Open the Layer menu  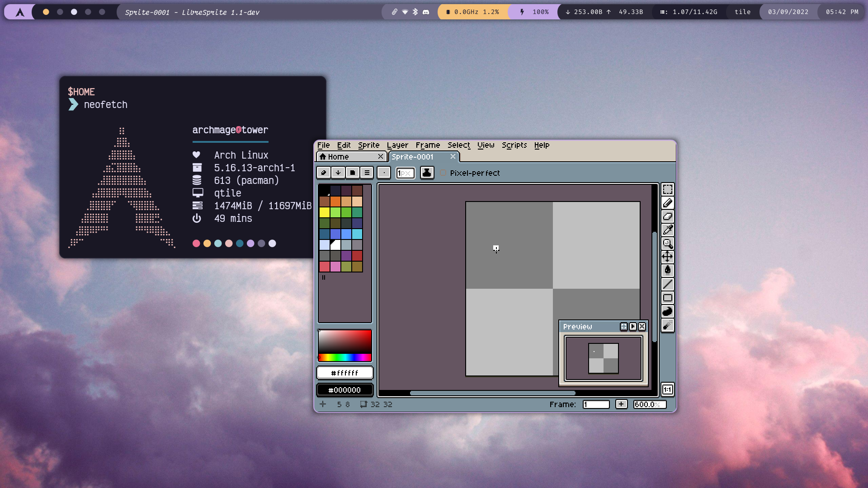pos(397,145)
